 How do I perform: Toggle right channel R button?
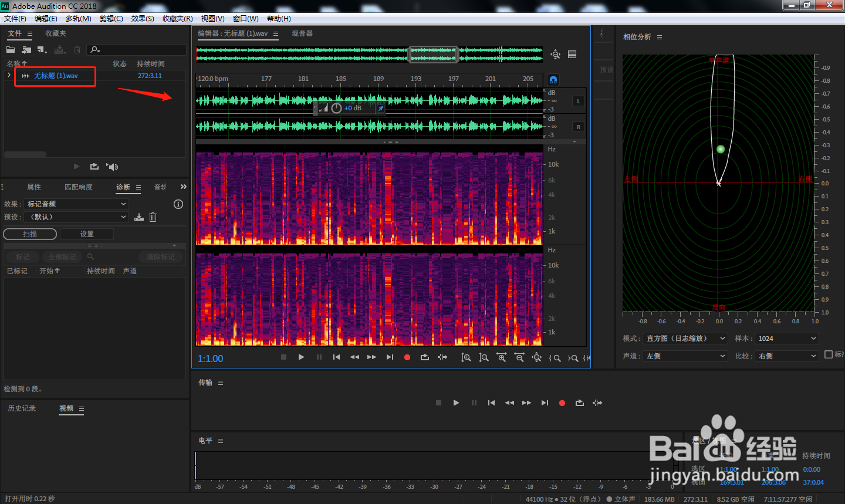point(578,127)
